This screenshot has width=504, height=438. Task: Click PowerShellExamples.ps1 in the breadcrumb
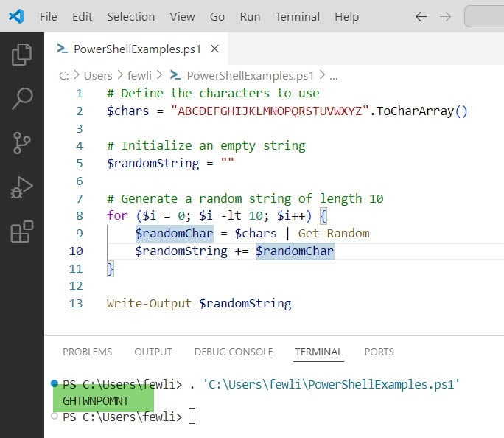pos(250,76)
